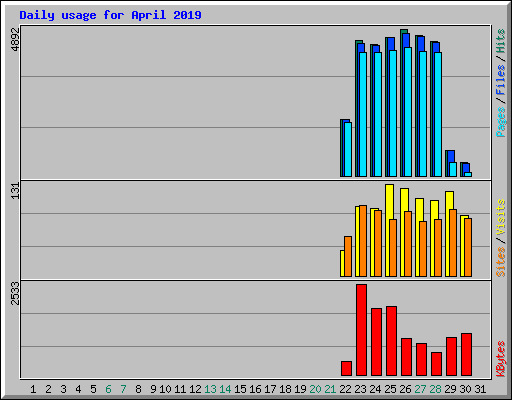Click the cyan Pages bar for day 27
The height and width of the screenshot is (400, 512).
[423, 114]
